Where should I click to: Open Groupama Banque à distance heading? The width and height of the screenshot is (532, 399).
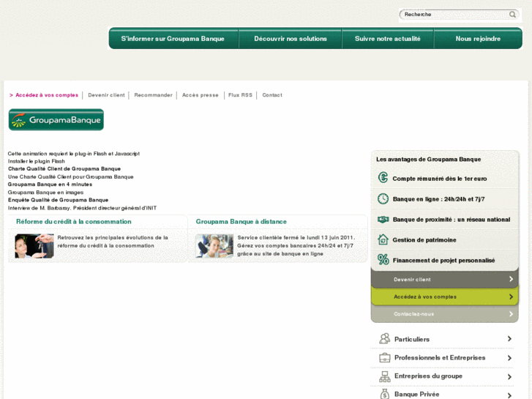click(241, 221)
